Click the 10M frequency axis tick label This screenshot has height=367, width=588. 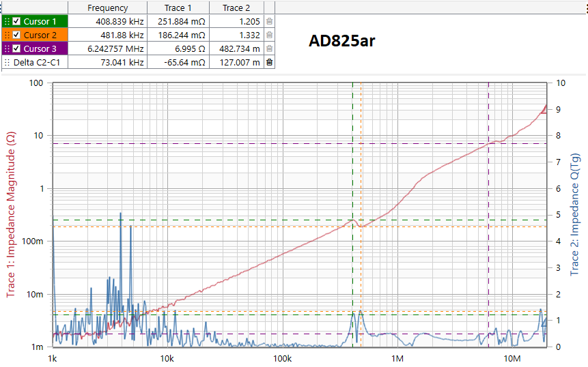512,358
